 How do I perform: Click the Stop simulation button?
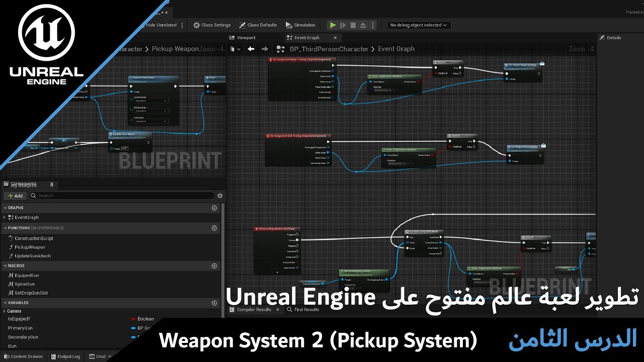coord(353,25)
